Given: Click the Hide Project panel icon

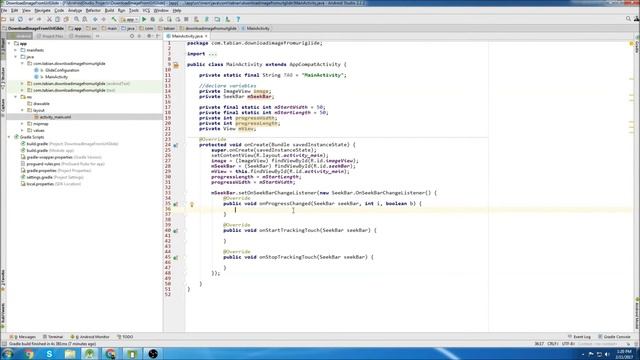Looking at the screenshot, I should [x=158, y=36].
